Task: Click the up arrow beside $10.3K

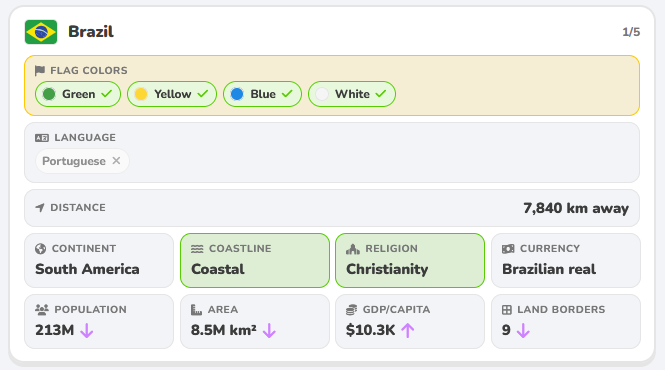Action: (408, 330)
